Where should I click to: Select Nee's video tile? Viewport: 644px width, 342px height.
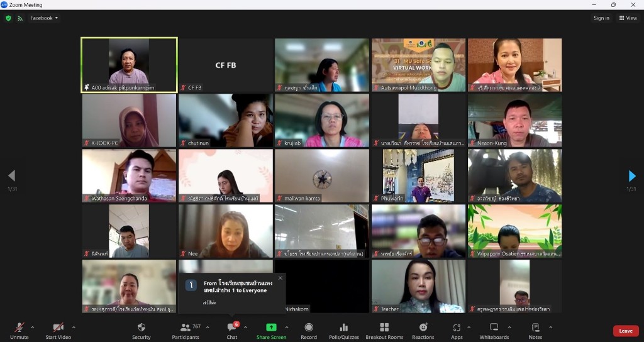click(x=226, y=231)
